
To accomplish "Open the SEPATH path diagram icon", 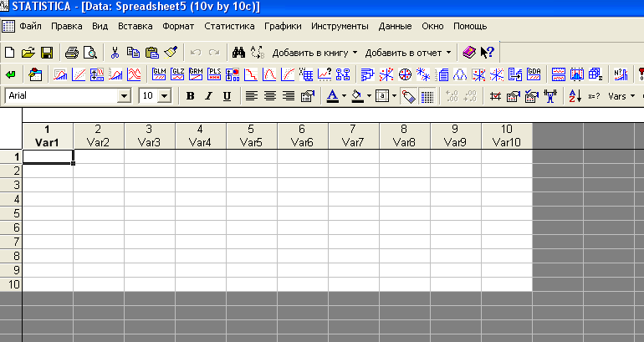I will pos(343,74).
